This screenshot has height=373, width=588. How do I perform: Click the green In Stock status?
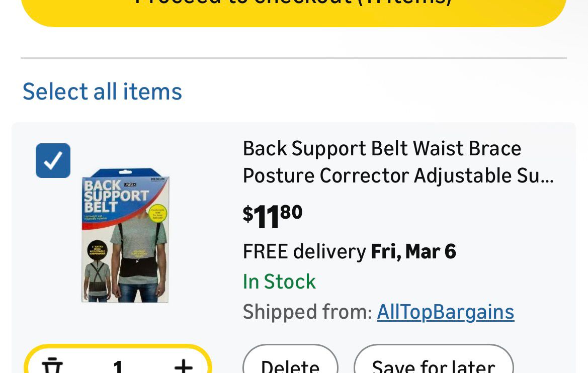[279, 282]
